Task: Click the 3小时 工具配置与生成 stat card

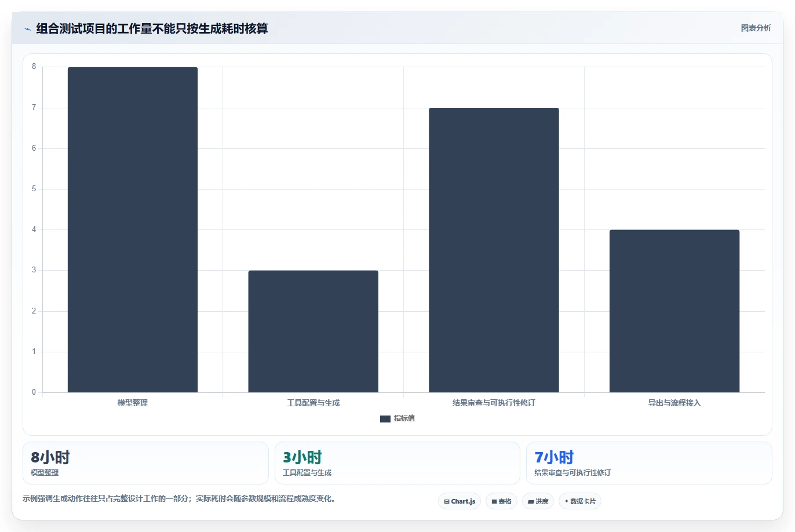Action: (x=397, y=463)
